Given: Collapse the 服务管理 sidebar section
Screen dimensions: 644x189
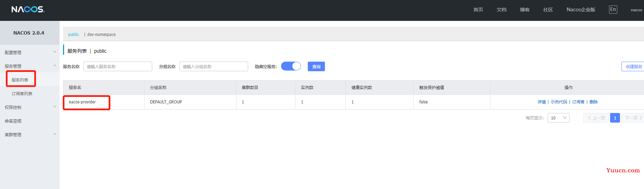Looking at the screenshot, I should [29, 66].
